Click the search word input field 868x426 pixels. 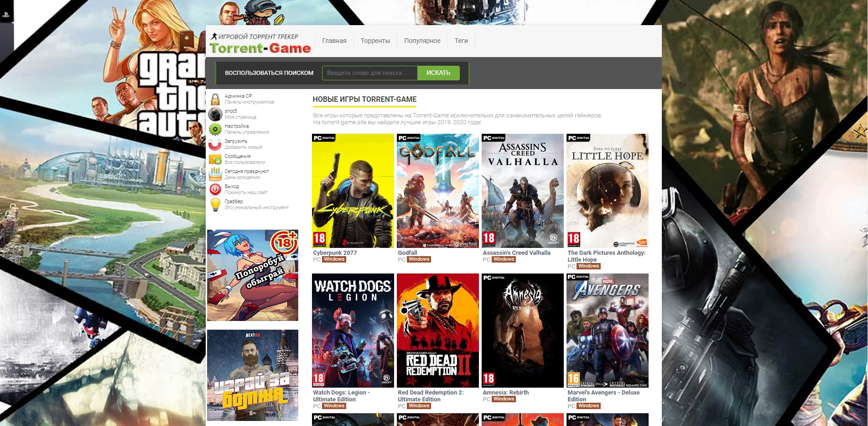[x=369, y=73]
